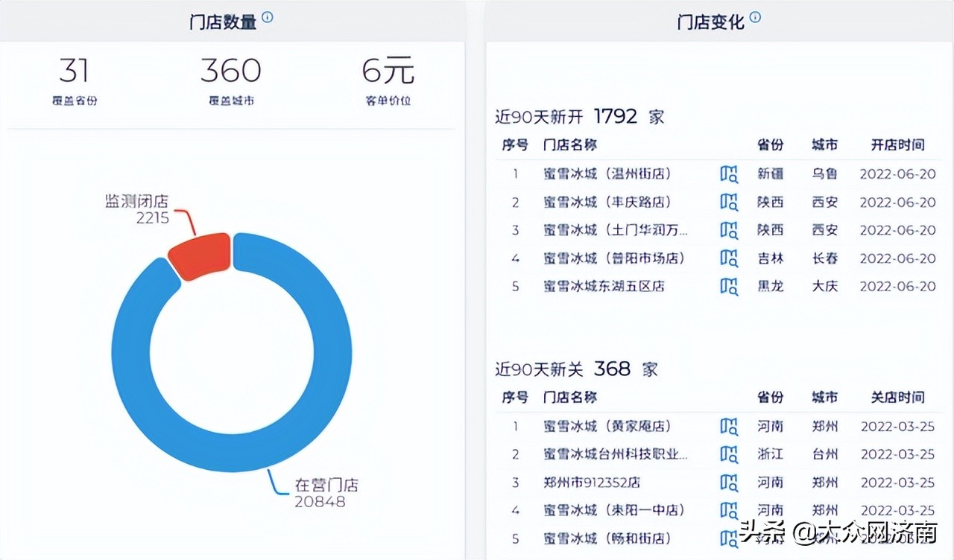Click the 在营门店 20848 chart label
This screenshot has width=954, height=560.
pos(326,493)
